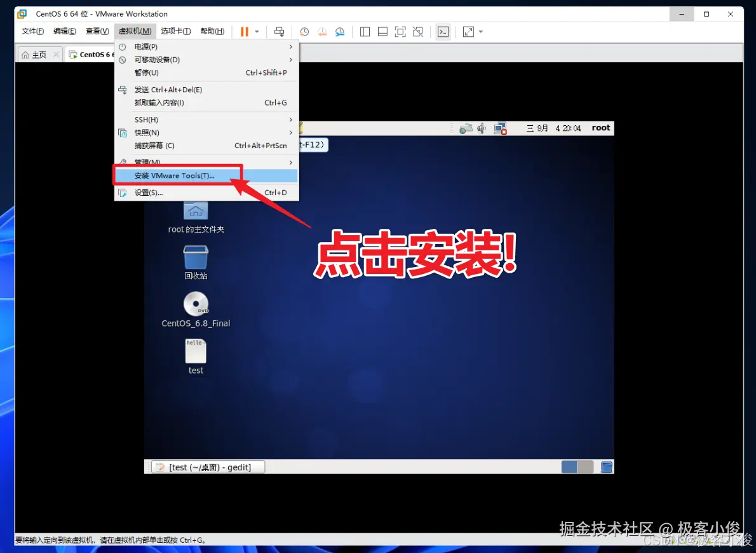Expand the 管理(M) submenu
This screenshot has width=756, height=553.
tap(206, 162)
